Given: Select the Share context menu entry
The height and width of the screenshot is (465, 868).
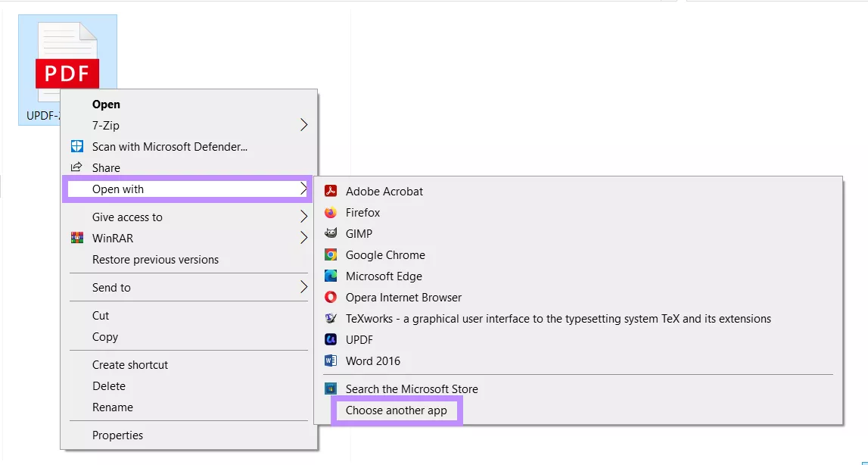Looking at the screenshot, I should click(x=105, y=167).
